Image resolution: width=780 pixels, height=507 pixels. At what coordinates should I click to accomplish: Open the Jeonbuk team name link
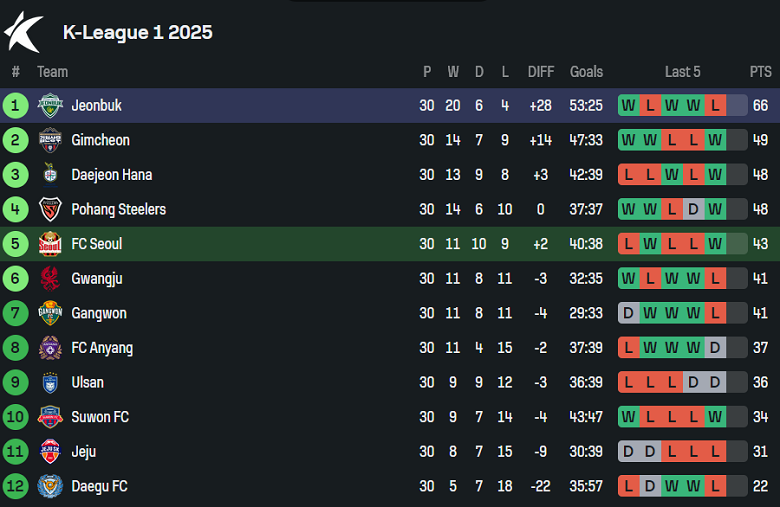[x=96, y=105]
